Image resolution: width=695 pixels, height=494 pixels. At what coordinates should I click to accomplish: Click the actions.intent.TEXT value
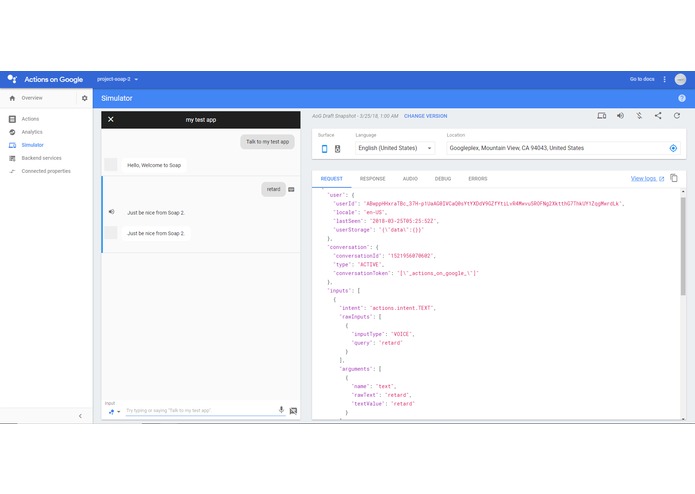402,308
